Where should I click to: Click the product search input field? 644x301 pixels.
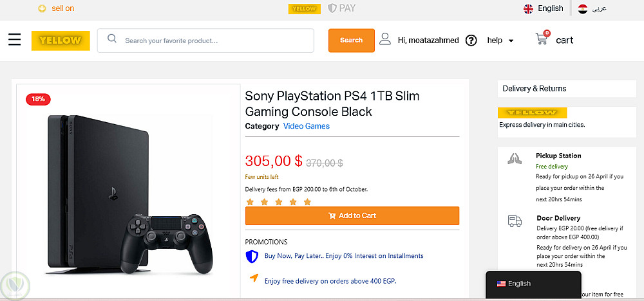click(x=213, y=41)
